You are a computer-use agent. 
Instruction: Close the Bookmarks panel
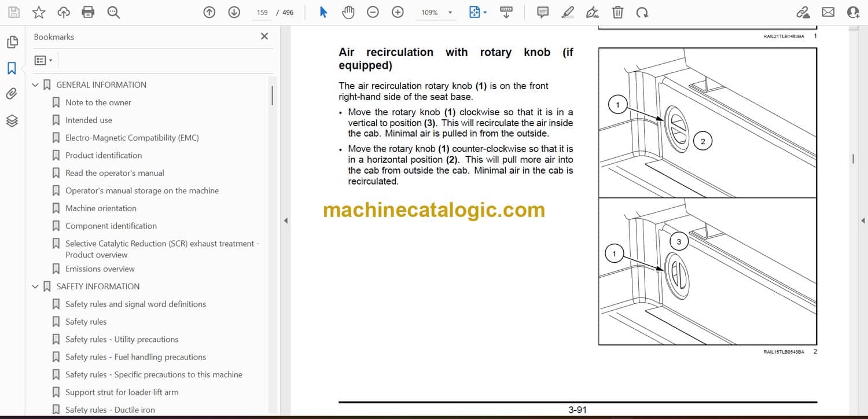[x=264, y=36]
